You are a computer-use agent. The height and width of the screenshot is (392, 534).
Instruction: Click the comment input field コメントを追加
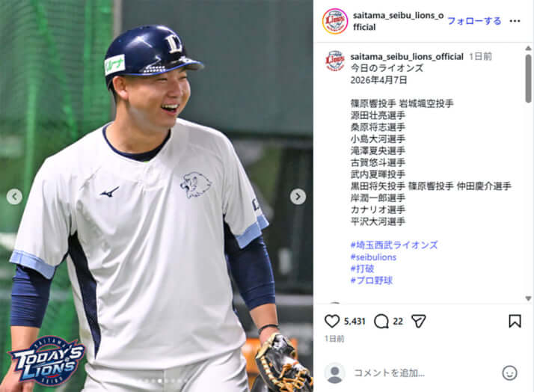(x=423, y=373)
